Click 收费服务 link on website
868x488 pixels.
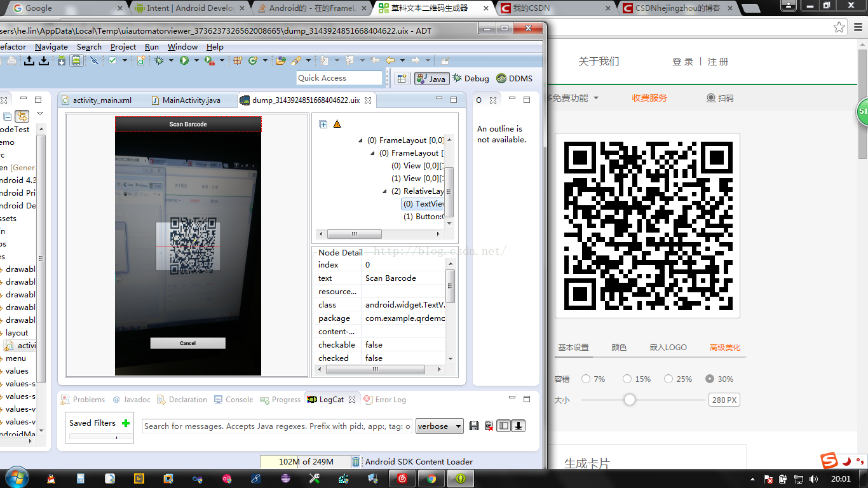click(649, 98)
